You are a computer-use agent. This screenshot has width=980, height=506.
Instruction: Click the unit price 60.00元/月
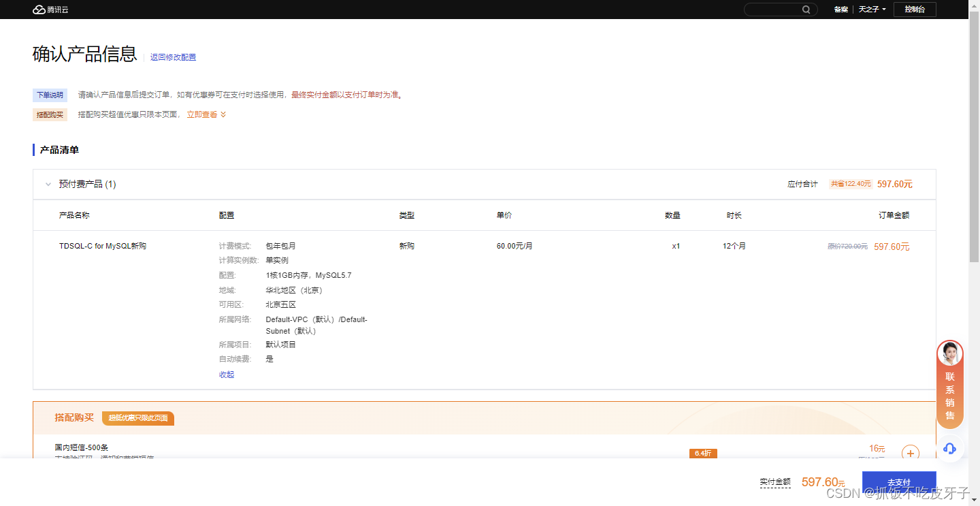514,246
